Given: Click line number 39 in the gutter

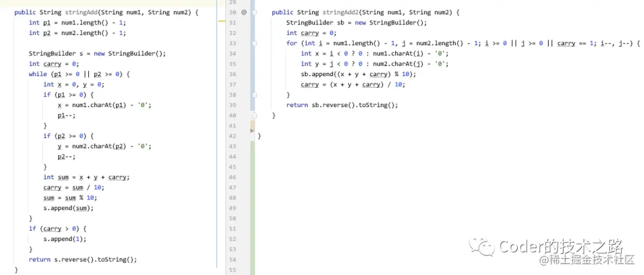Looking at the screenshot, I should pyautogui.click(x=233, y=105).
